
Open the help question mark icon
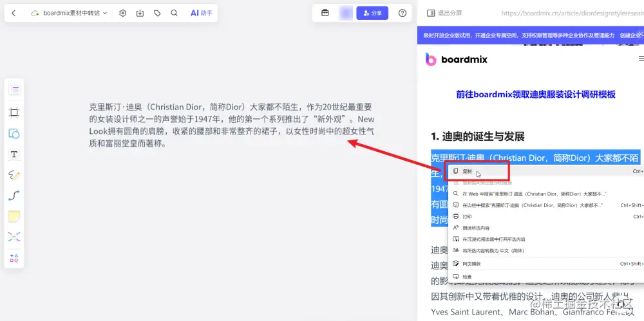[x=402, y=13]
